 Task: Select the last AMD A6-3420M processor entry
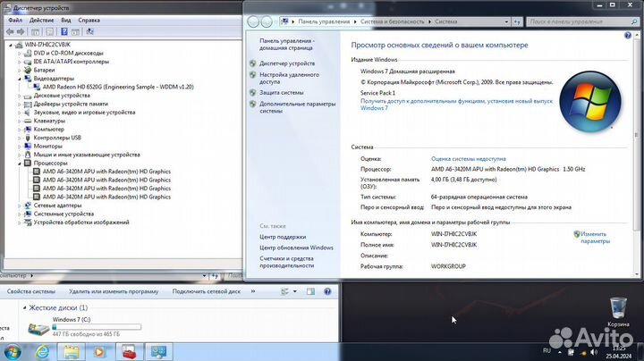[106, 197]
